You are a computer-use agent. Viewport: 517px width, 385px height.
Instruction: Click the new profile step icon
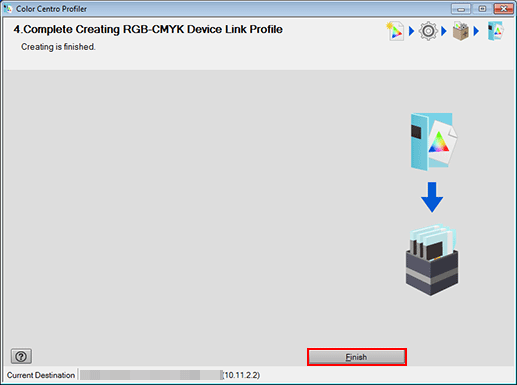(x=395, y=31)
